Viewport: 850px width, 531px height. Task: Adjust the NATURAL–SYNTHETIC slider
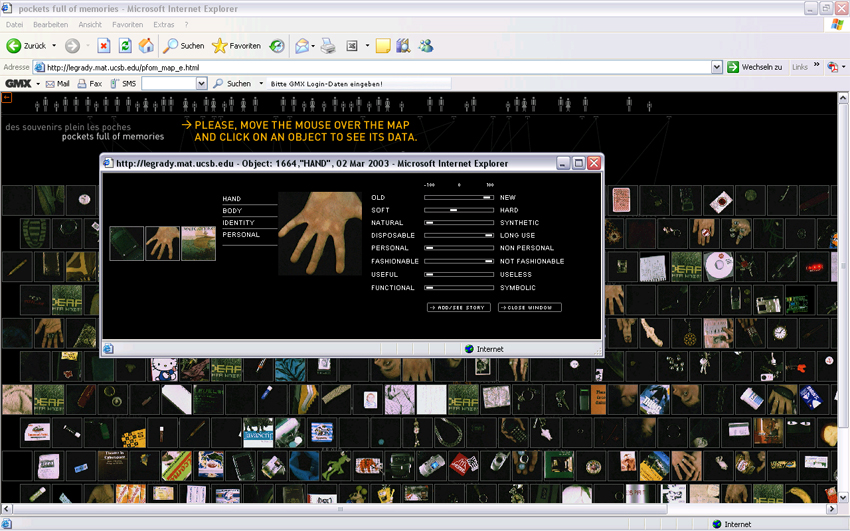pyautogui.click(x=459, y=223)
